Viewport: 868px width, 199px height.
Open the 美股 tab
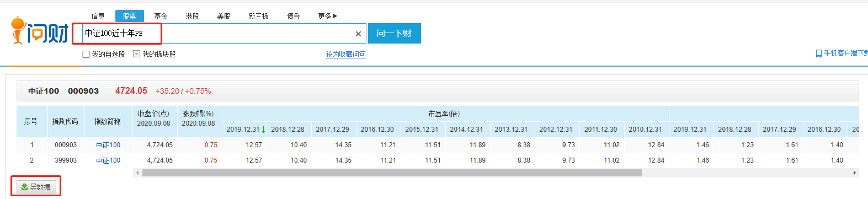[223, 16]
